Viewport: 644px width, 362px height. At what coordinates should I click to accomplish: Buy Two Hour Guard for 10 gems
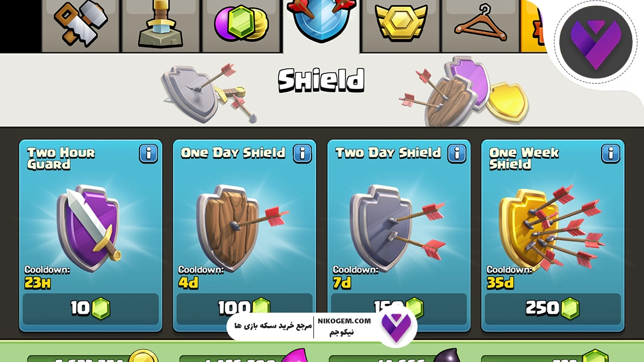91,308
